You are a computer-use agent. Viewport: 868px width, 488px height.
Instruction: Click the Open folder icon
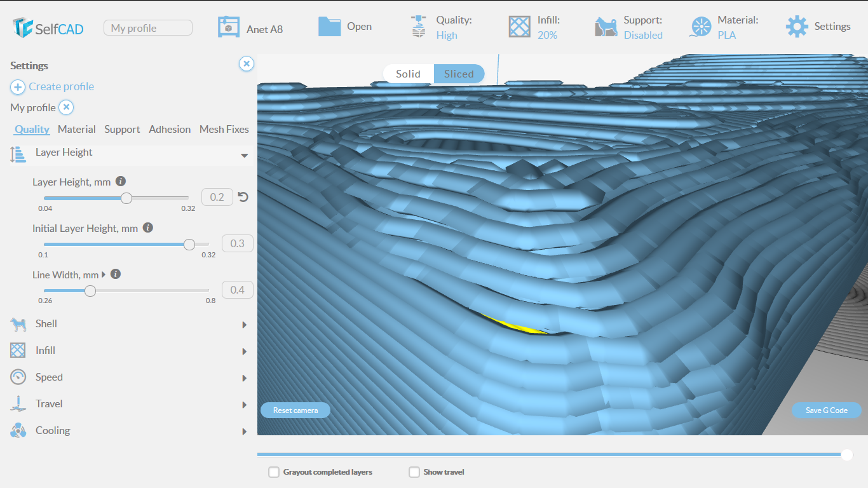point(329,26)
